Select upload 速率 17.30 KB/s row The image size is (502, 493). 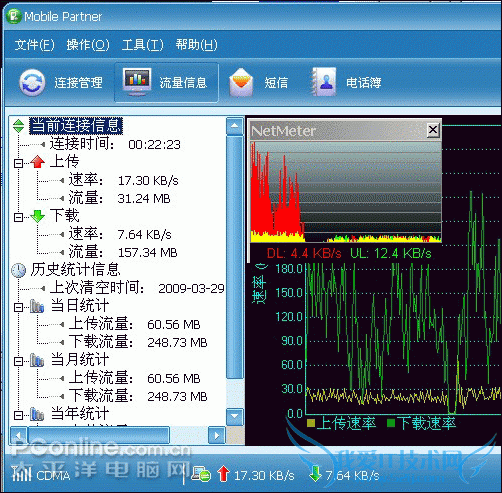click(123, 180)
